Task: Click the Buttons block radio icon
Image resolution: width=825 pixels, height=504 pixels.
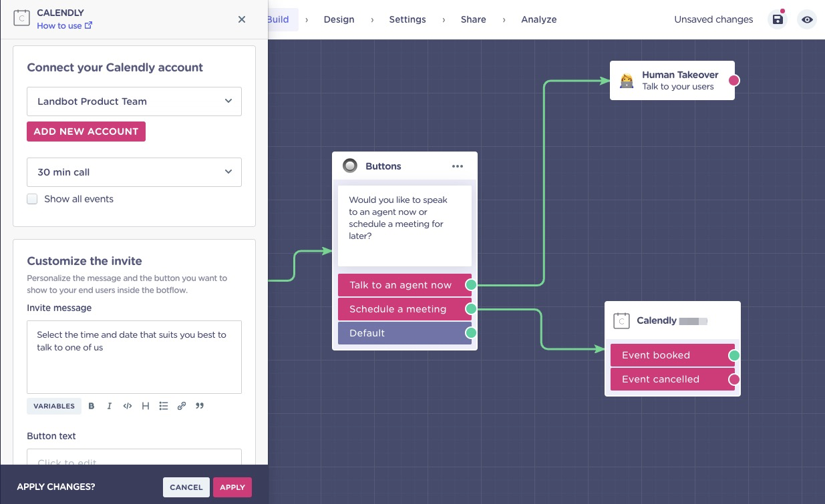Action: click(349, 166)
